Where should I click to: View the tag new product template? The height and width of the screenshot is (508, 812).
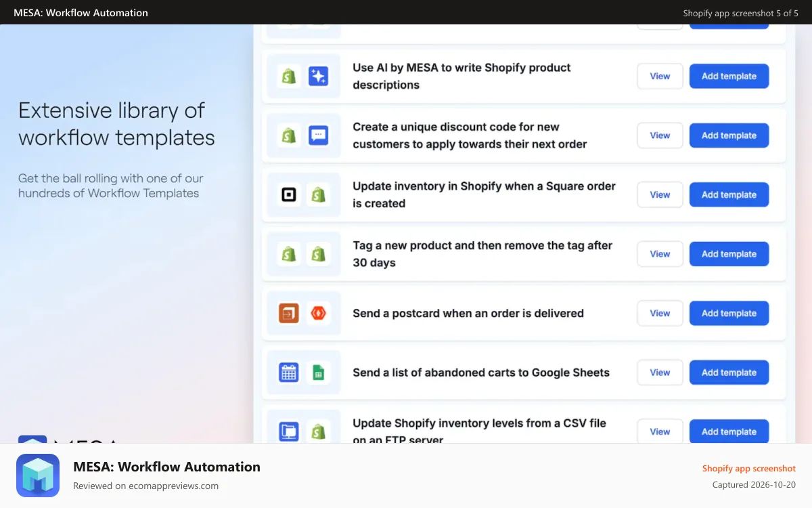click(660, 254)
